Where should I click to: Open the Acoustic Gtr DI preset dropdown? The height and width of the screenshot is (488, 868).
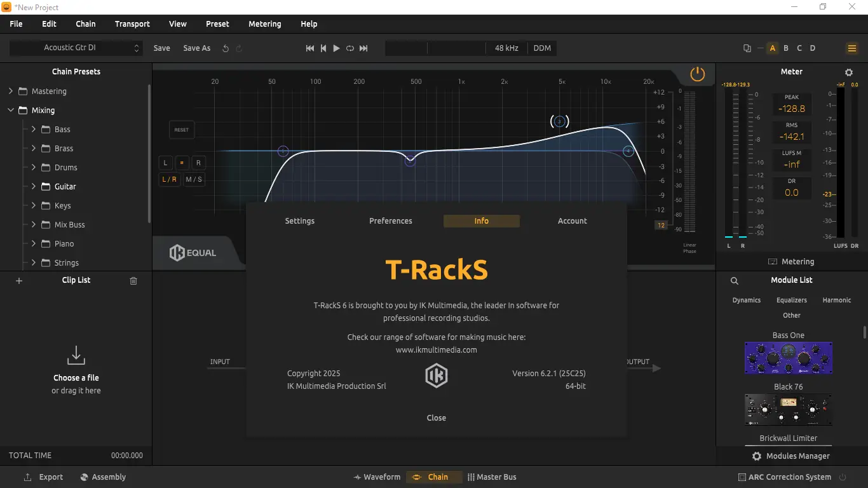76,48
